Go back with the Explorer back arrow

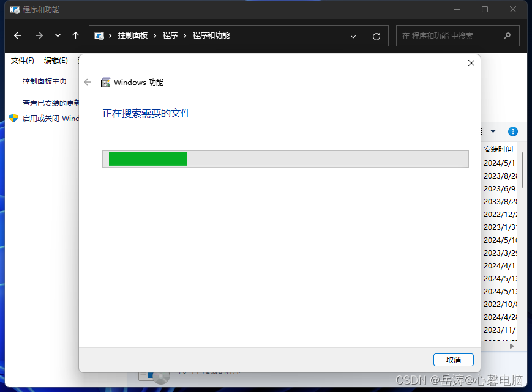pos(18,35)
